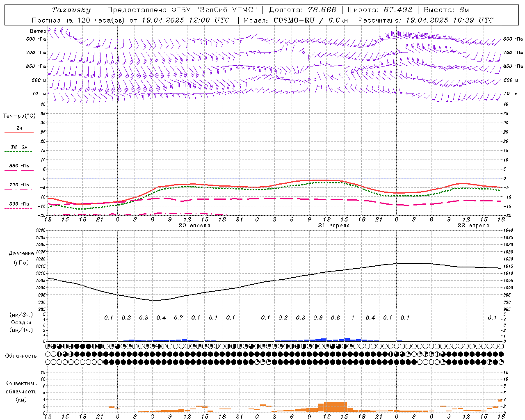The width and height of the screenshot is (525, 420).
Task: Click the "Конвективн." convective cloud label
Action: click(21, 383)
